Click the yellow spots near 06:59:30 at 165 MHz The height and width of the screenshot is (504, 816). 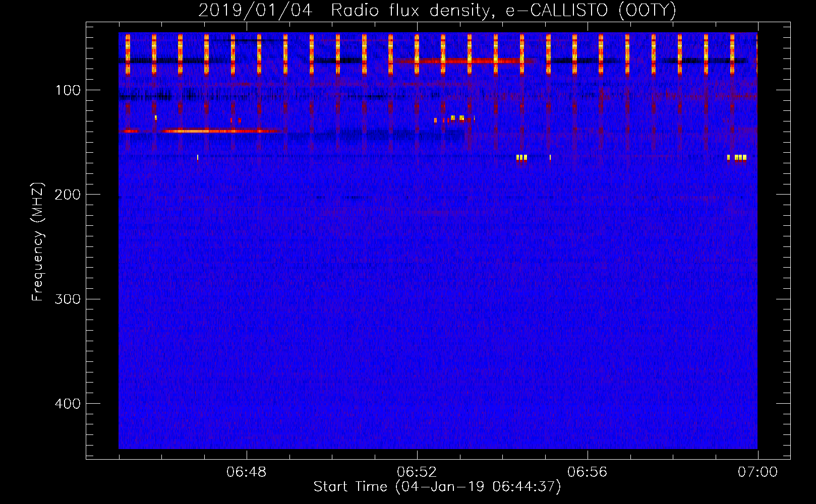[737, 157]
